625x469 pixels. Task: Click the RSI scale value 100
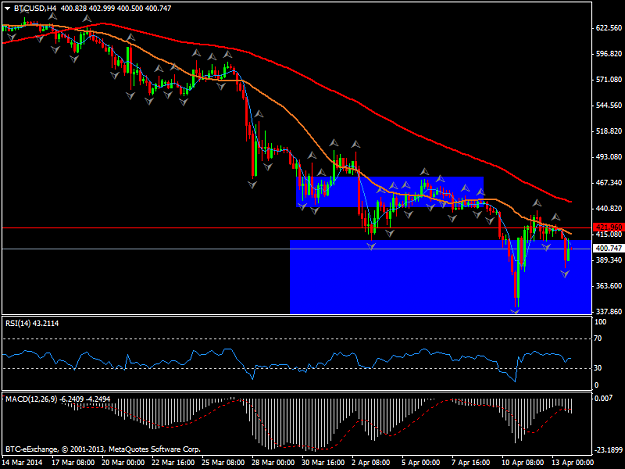pyautogui.click(x=600, y=322)
